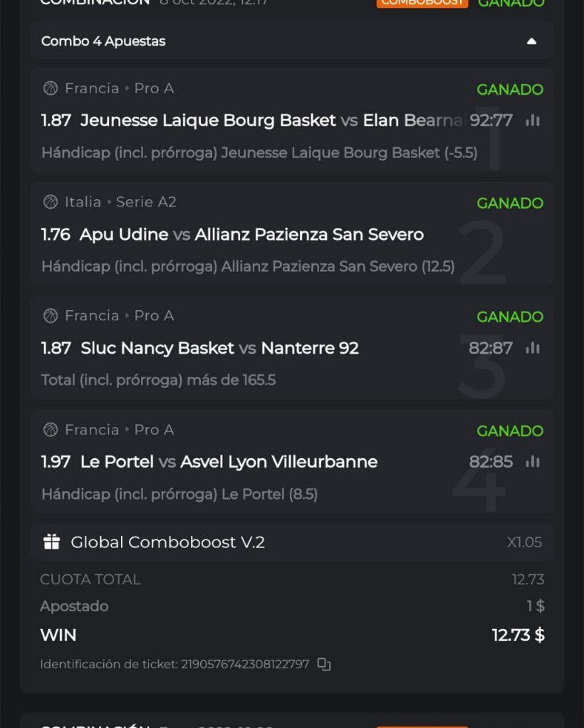Viewport: 584px width, 728px height.
Task: Click the orange COMBOBOOST badge
Action: (422, 2)
